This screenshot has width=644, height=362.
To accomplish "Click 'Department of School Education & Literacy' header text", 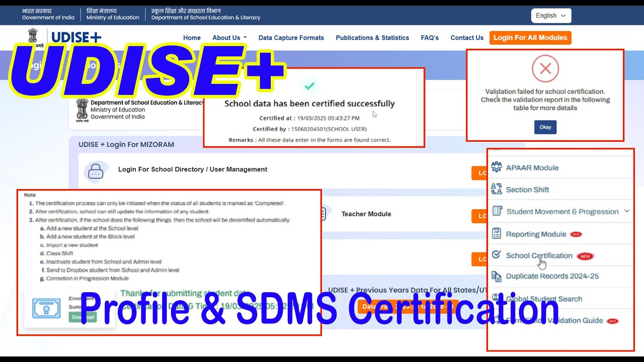I will click(206, 18).
